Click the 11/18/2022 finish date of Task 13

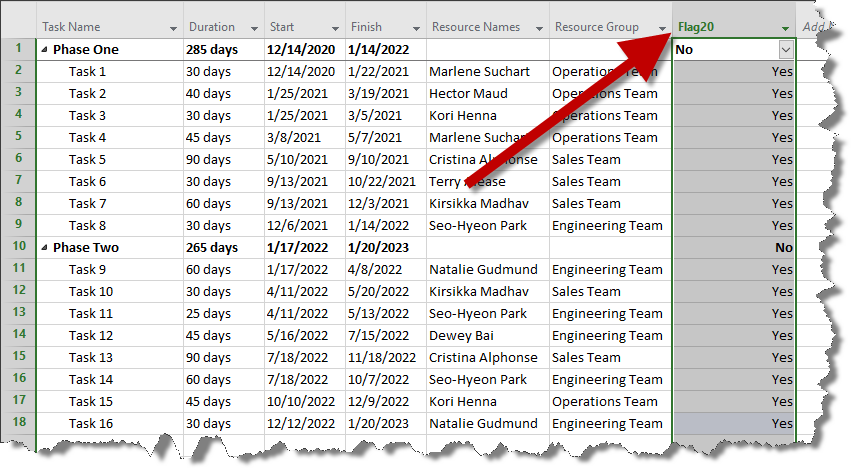[x=385, y=357]
